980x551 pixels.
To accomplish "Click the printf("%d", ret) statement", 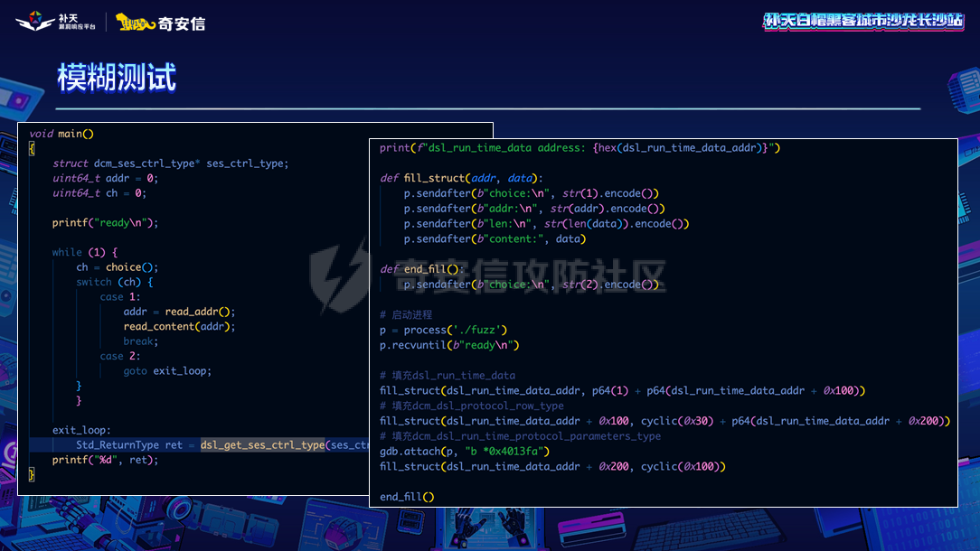I will pos(105,460).
